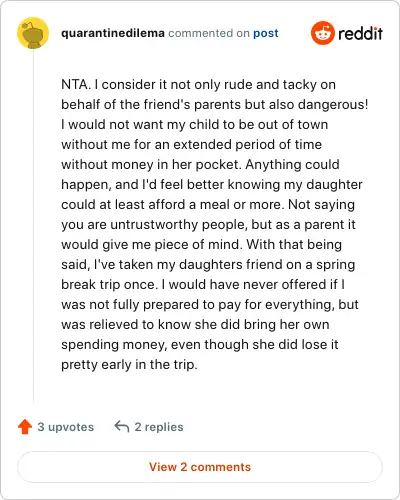The width and height of the screenshot is (400, 500).
Task: Click the "View 2 comments" button
Action: [200, 467]
